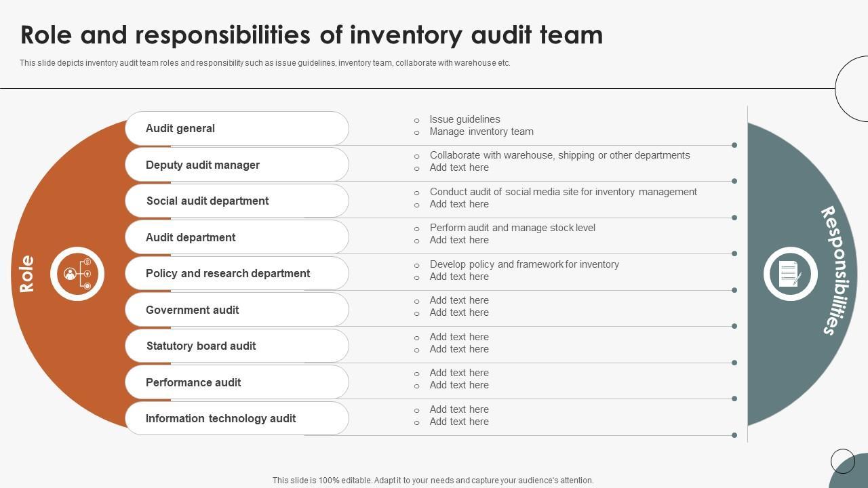Click Information technology audit pill
This screenshot has height=488, width=868.
coord(237,419)
